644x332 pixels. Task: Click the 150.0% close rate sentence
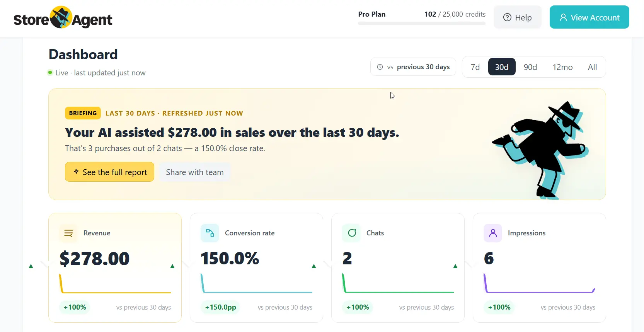[165, 148]
